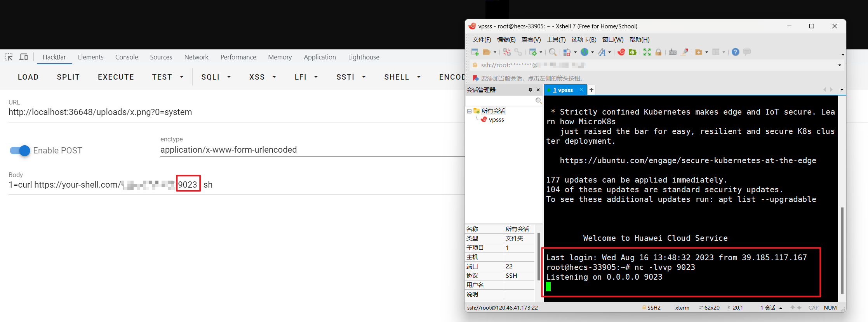Click the layout grid icon in Xshell toolbar

[x=716, y=52]
